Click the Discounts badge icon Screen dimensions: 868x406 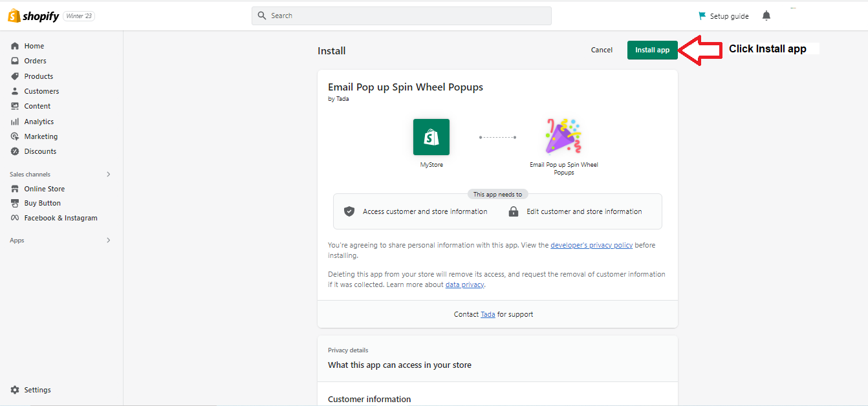pos(15,151)
